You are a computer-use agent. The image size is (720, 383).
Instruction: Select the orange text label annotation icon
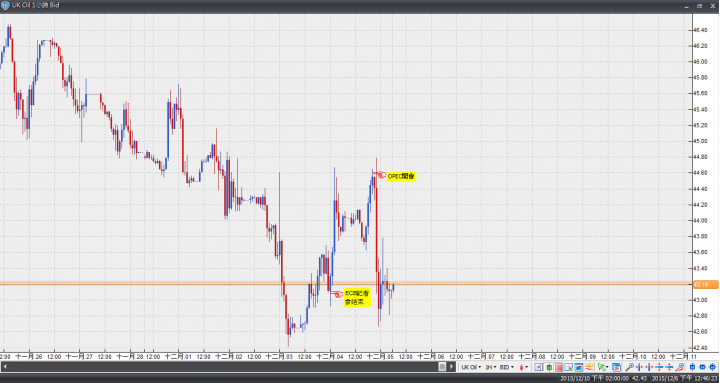coord(589,367)
